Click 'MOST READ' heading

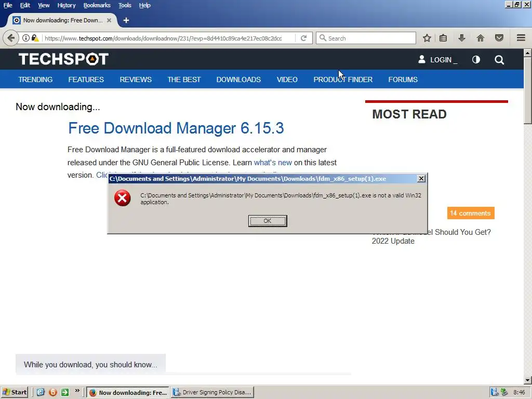tap(409, 114)
